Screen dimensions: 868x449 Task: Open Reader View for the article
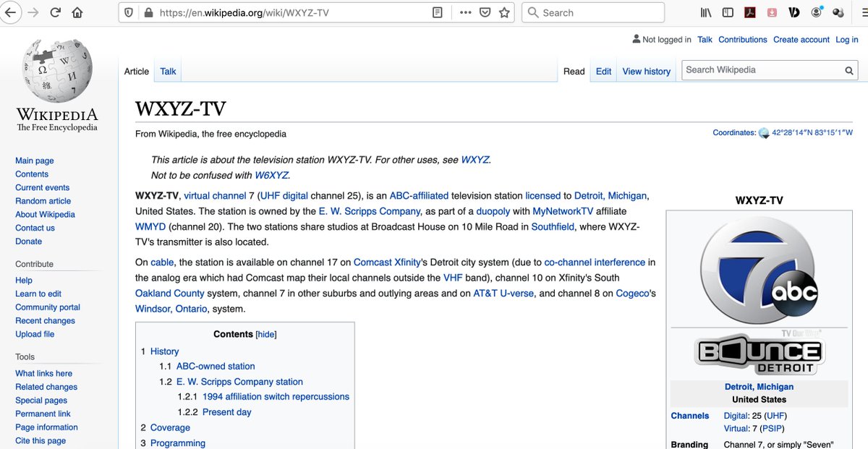coord(437,12)
